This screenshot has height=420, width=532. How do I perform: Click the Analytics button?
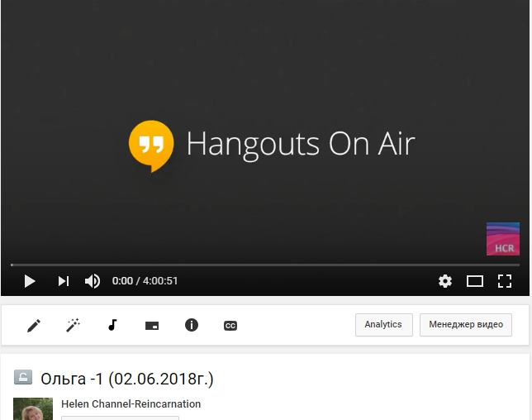point(383,325)
